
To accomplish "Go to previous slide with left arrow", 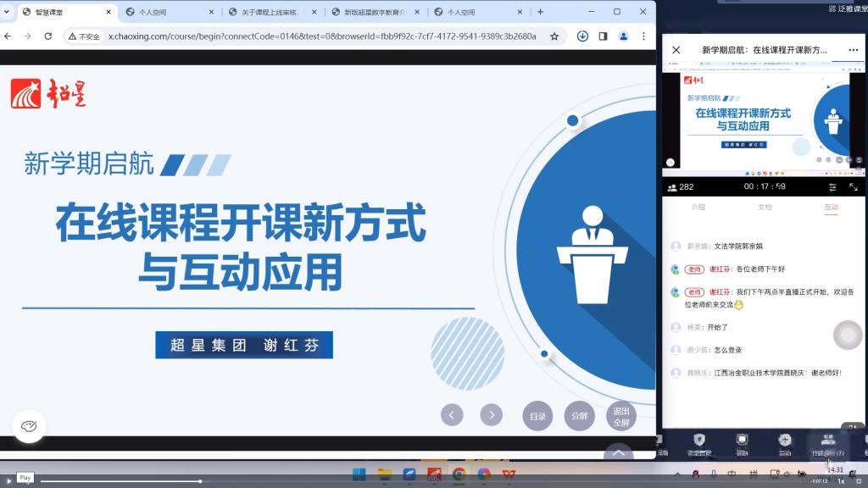I will pyautogui.click(x=452, y=414).
